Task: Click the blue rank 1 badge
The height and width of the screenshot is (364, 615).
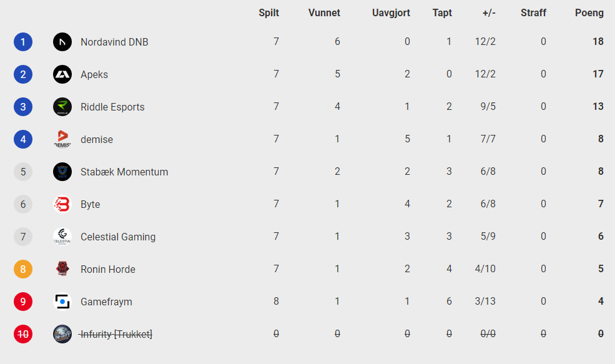Action: (23, 42)
